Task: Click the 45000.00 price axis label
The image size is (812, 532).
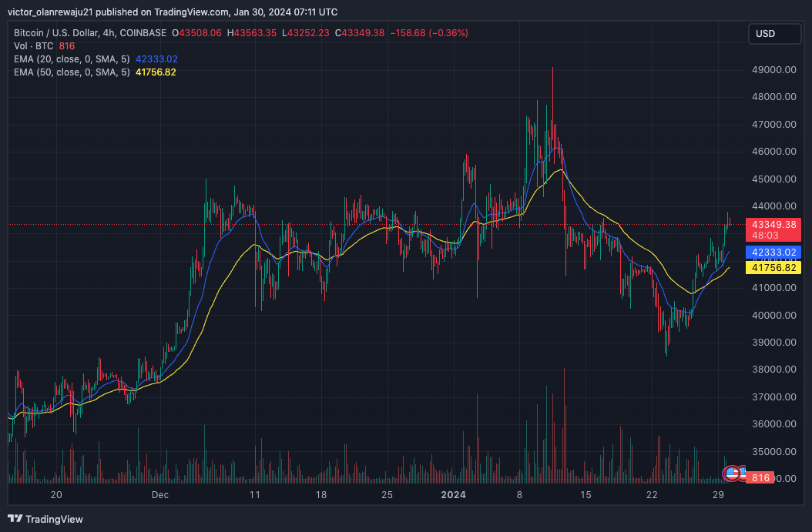Action: 773,179
